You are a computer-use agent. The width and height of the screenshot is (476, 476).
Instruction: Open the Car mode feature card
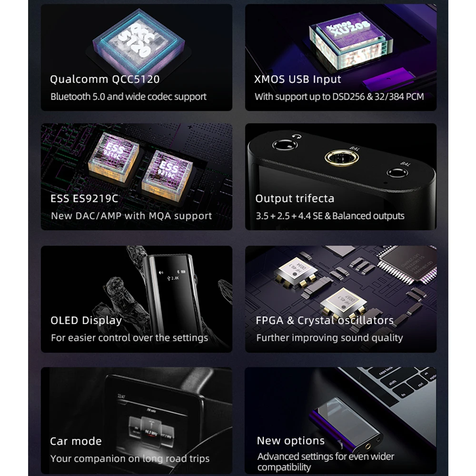click(x=137, y=420)
